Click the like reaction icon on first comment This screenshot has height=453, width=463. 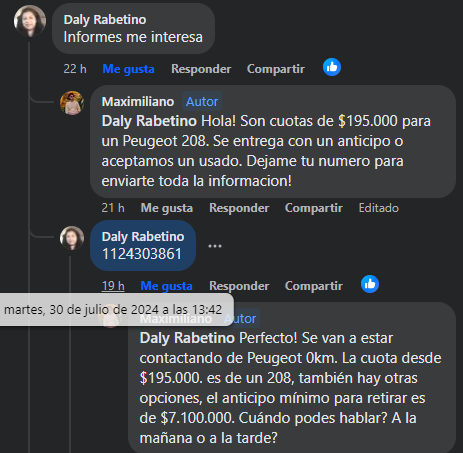point(332,67)
